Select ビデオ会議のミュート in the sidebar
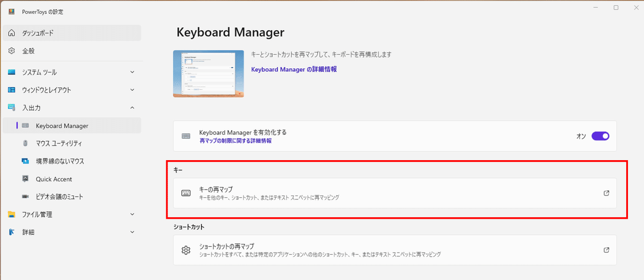 pyautogui.click(x=72, y=197)
